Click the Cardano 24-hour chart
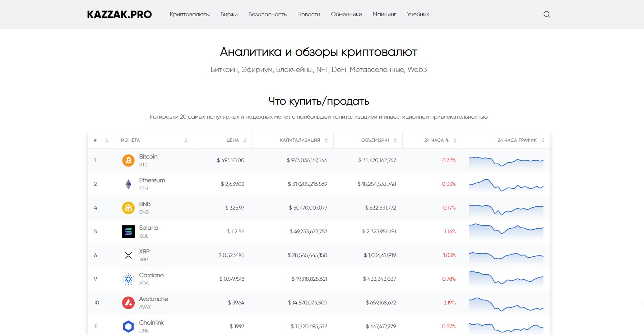 pyautogui.click(x=506, y=279)
